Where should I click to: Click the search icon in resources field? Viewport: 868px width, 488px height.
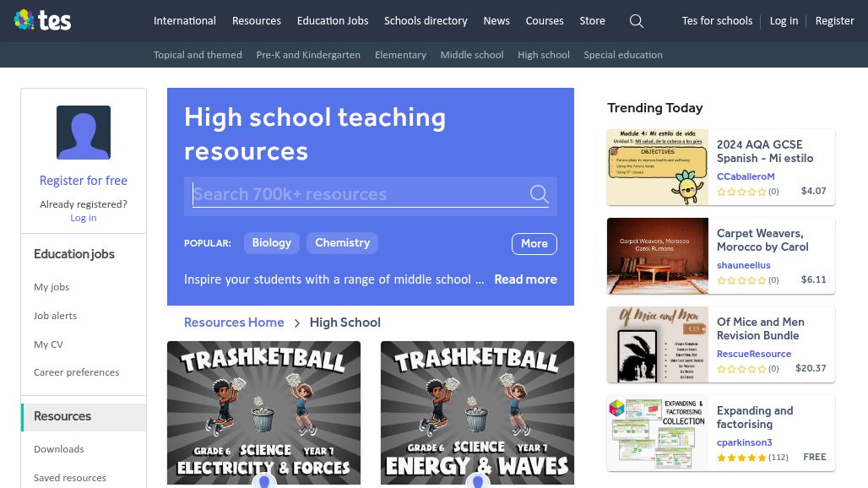click(539, 194)
